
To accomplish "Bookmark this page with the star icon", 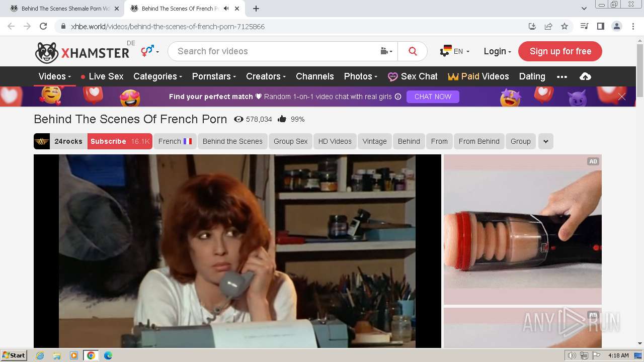I will pos(565,26).
